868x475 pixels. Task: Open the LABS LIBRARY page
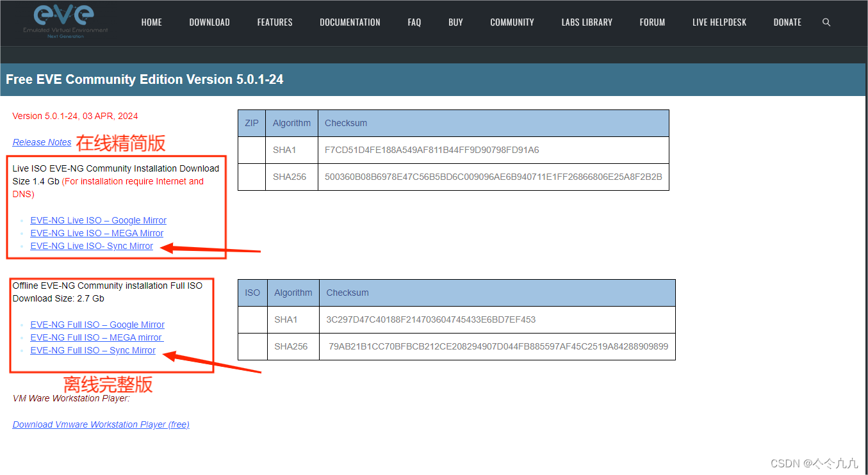tap(587, 22)
